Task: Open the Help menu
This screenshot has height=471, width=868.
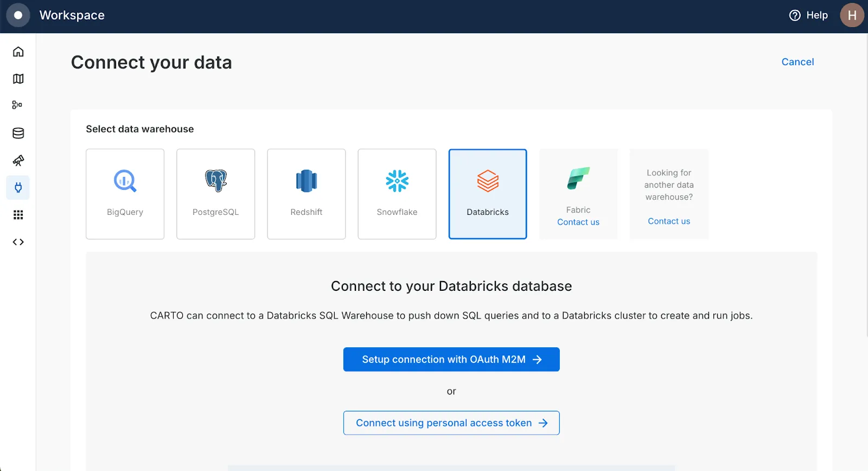Action: pos(808,15)
